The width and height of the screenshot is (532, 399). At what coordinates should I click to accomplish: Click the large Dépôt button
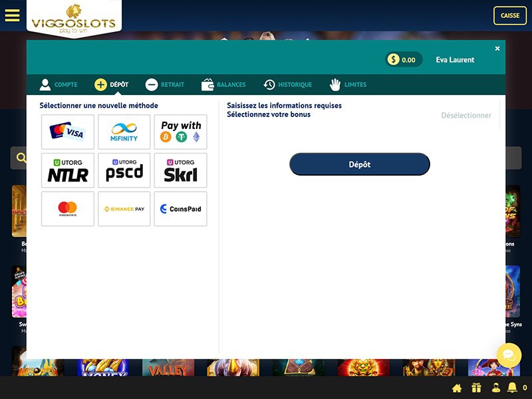pos(360,164)
